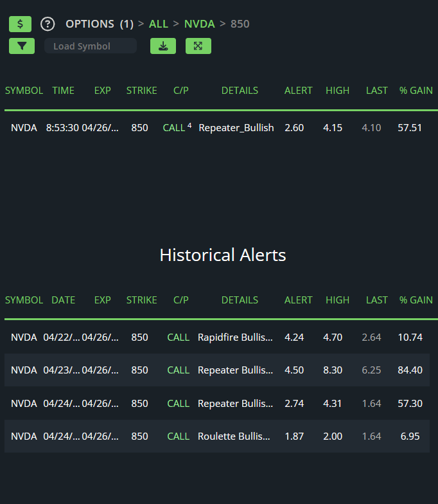Image resolution: width=438 pixels, height=504 pixels.
Task: Click the live alert price 2.60
Action: (x=294, y=128)
